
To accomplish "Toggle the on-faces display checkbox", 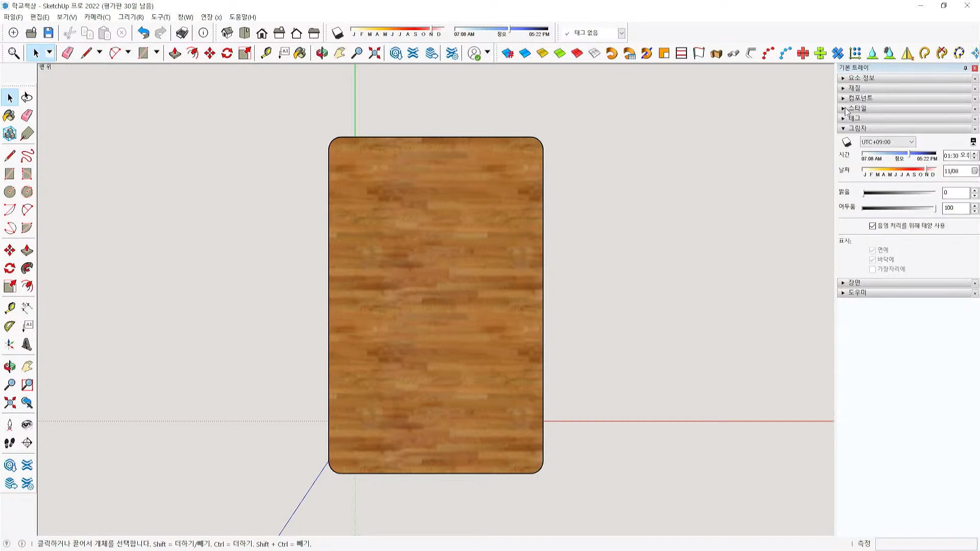I will pos(872,250).
